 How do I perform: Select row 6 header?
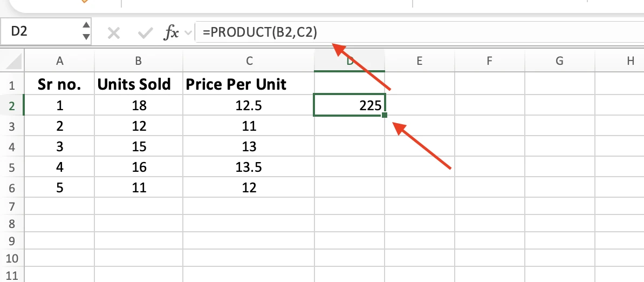click(12, 187)
